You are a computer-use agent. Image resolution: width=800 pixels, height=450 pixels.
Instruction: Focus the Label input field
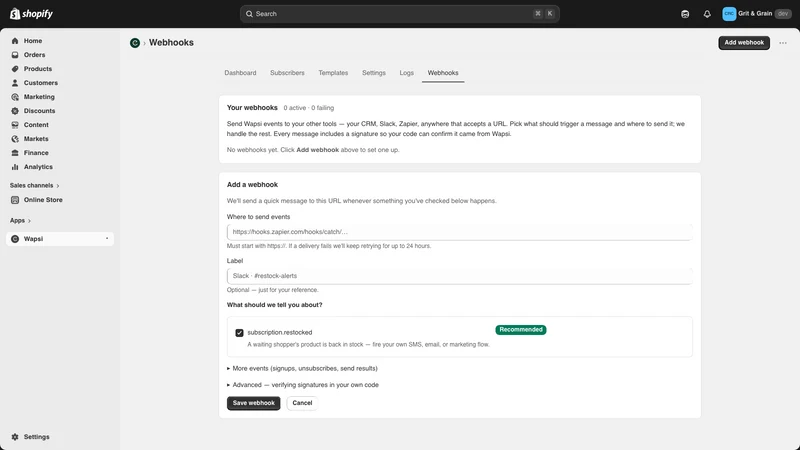(x=459, y=276)
